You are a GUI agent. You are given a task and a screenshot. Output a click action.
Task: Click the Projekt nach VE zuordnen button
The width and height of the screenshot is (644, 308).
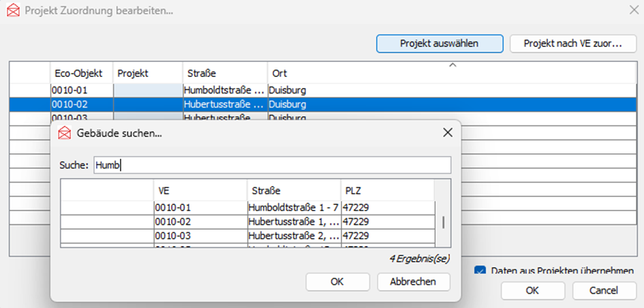(x=572, y=44)
